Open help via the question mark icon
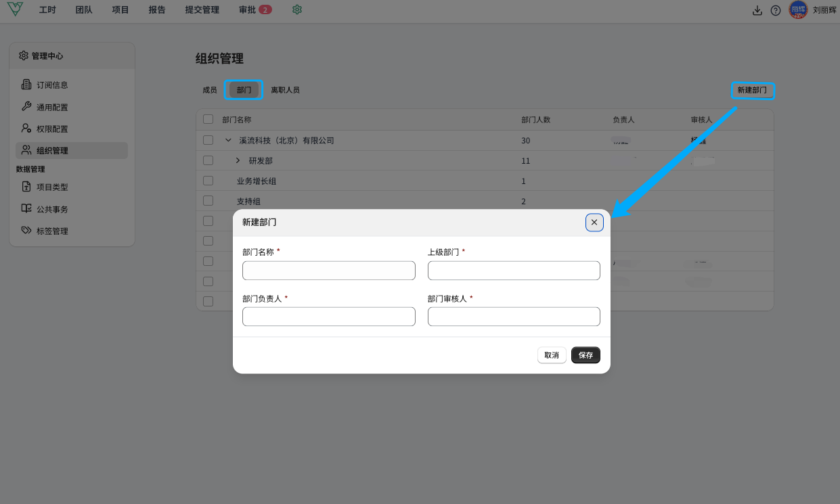The width and height of the screenshot is (840, 504). pyautogui.click(x=776, y=10)
